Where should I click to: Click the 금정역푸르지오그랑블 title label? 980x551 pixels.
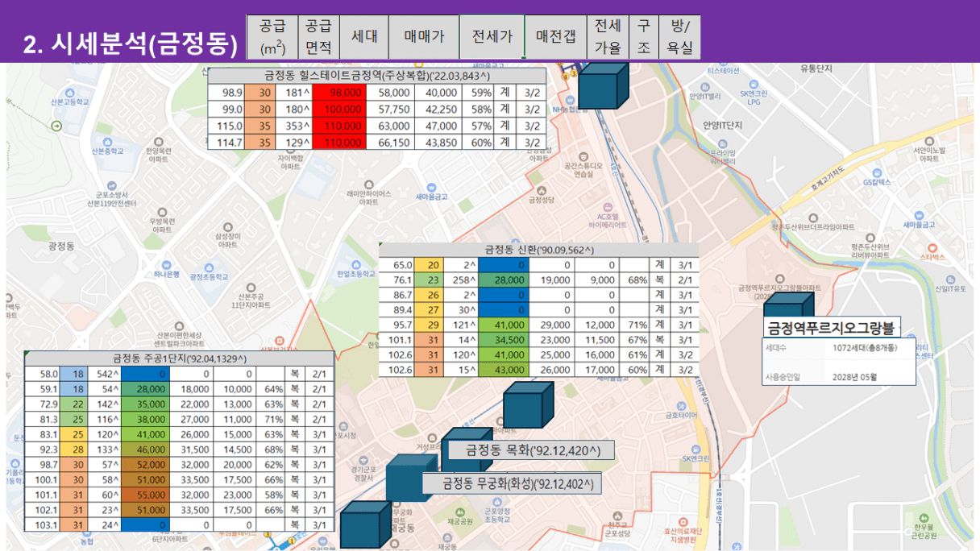pyautogui.click(x=831, y=328)
